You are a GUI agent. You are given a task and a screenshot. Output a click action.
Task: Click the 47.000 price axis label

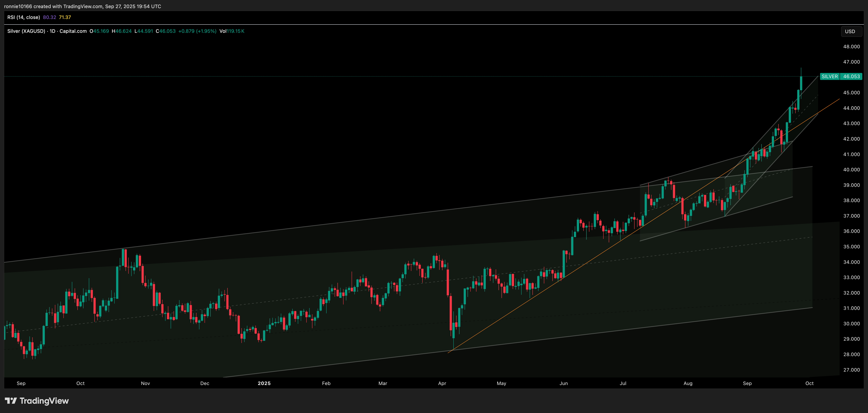[851, 62]
